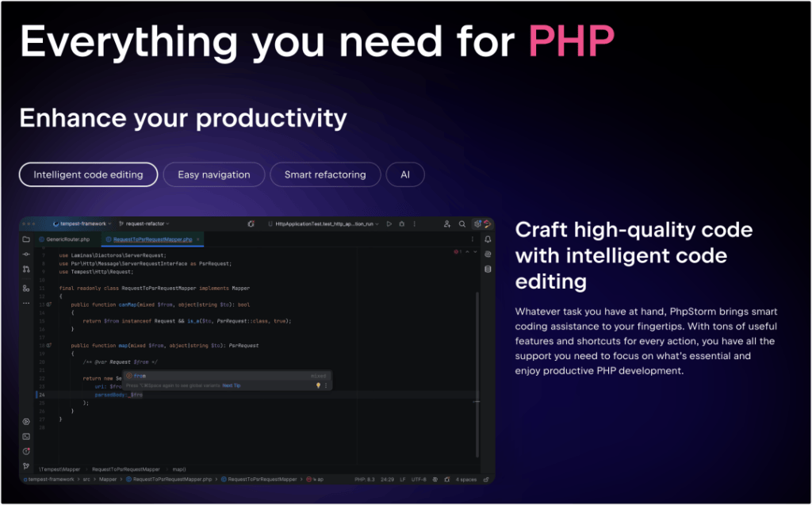Select the AI feature tab

coord(404,174)
